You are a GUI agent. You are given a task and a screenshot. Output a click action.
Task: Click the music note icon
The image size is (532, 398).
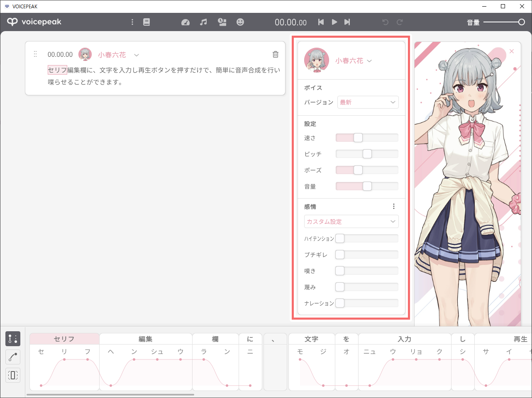pyautogui.click(x=203, y=22)
